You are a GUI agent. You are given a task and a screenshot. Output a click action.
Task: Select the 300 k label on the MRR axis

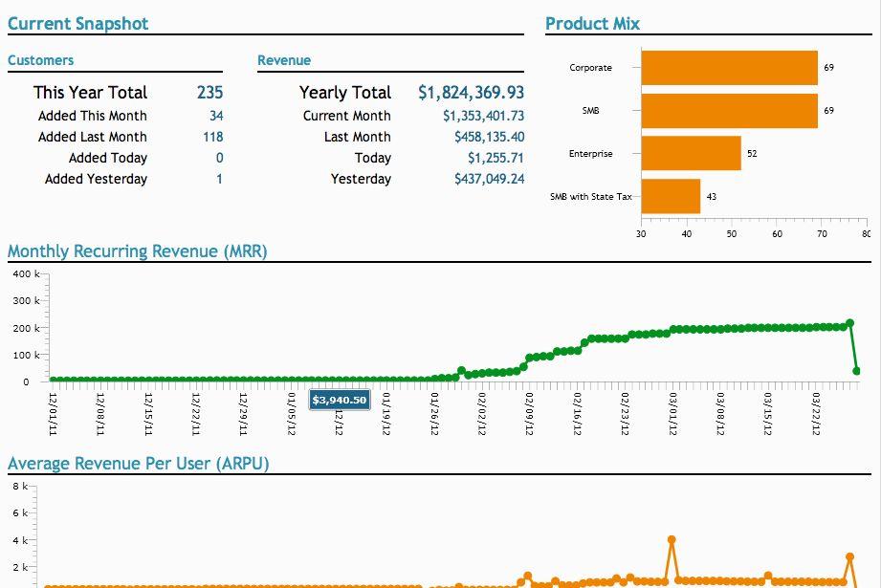pos(26,301)
